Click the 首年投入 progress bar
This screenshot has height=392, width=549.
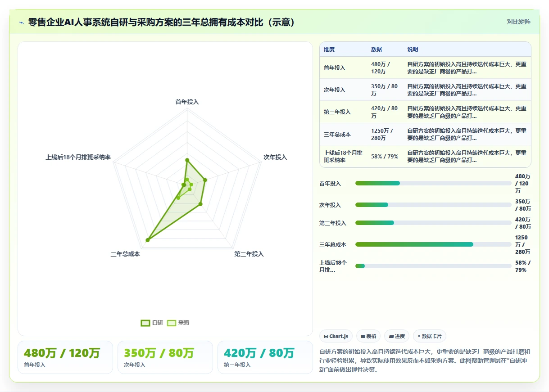(x=433, y=183)
